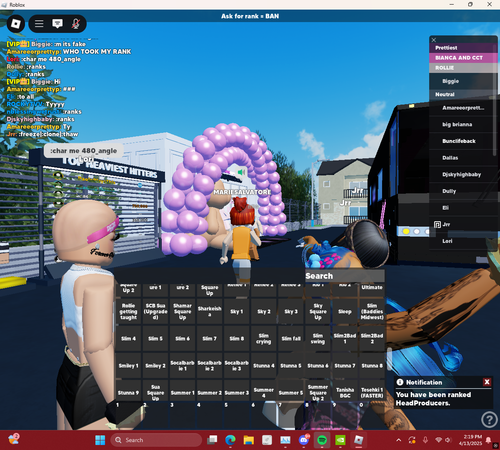Play the Tesehki 1 (FASTER) animation

click(x=372, y=390)
